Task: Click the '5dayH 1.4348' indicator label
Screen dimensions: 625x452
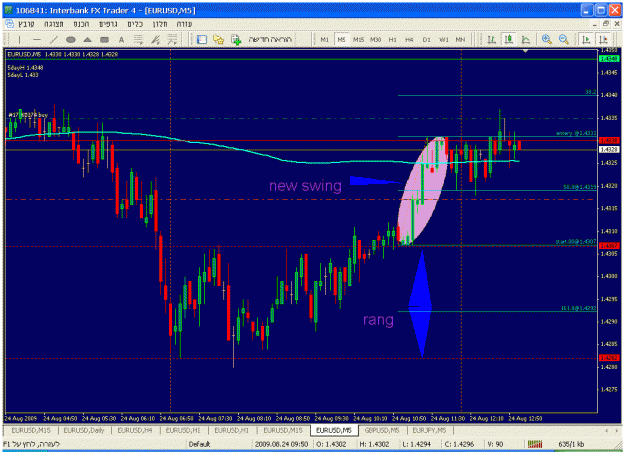Action: (x=25, y=68)
